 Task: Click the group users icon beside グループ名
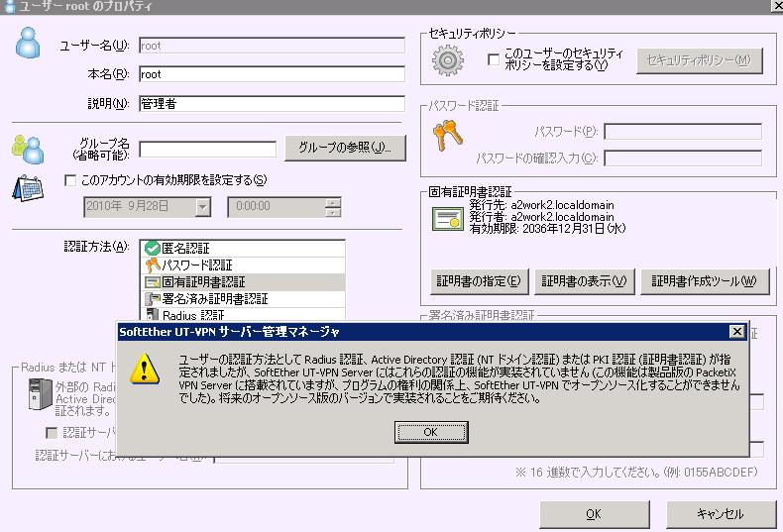28,149
